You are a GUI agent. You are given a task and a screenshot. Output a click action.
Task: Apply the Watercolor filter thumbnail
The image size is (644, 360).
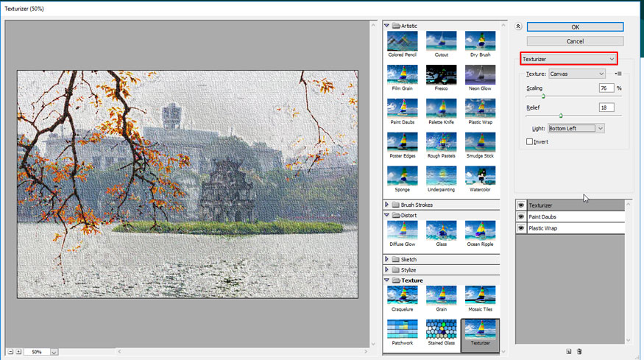click(480, 176)
